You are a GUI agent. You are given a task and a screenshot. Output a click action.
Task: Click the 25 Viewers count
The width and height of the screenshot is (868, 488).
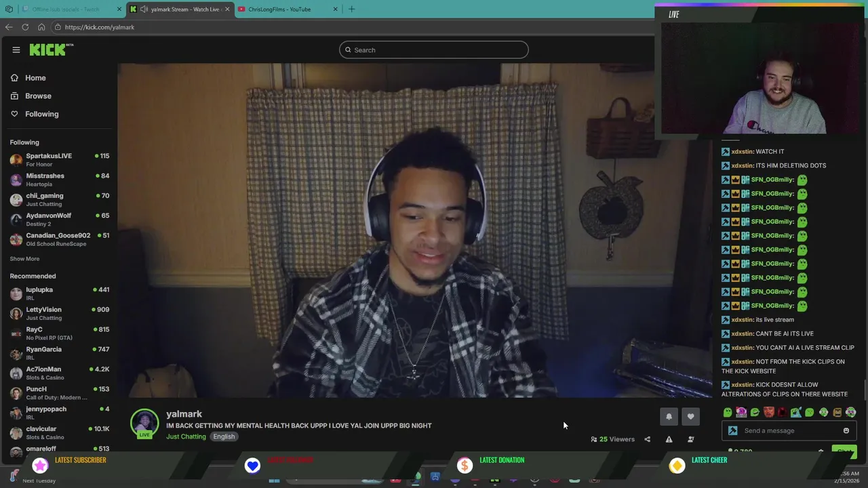coord(612,439)
